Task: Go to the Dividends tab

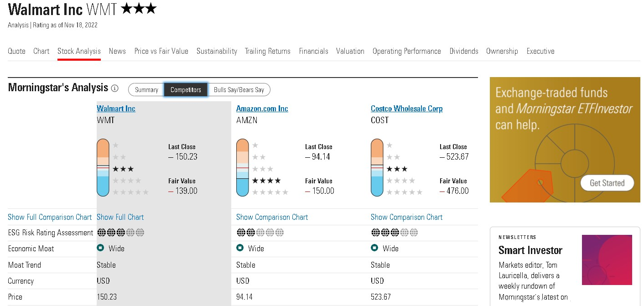Action: pyautogui.click(x=463, y=51)
